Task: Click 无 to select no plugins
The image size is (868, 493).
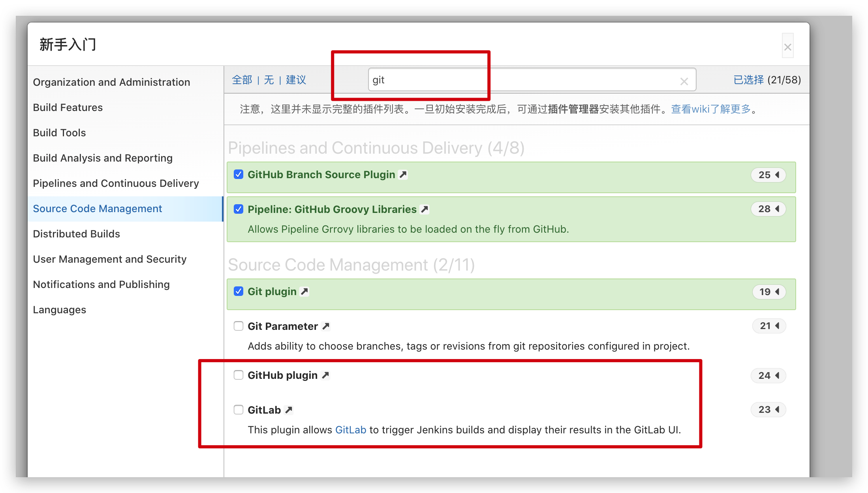Action: 269,80
